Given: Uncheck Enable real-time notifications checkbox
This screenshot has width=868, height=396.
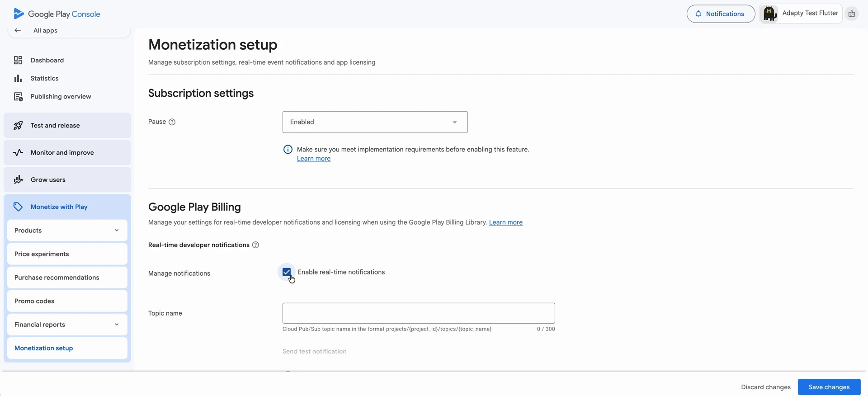Looking at the screenshot, I should point(287,272).
